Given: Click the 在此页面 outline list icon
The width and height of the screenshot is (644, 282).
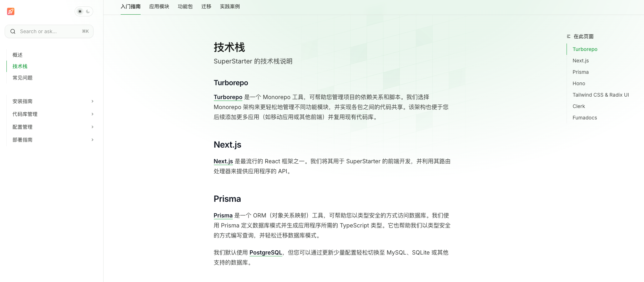Looking at the screenshot, I should click(x=569, y=36).
